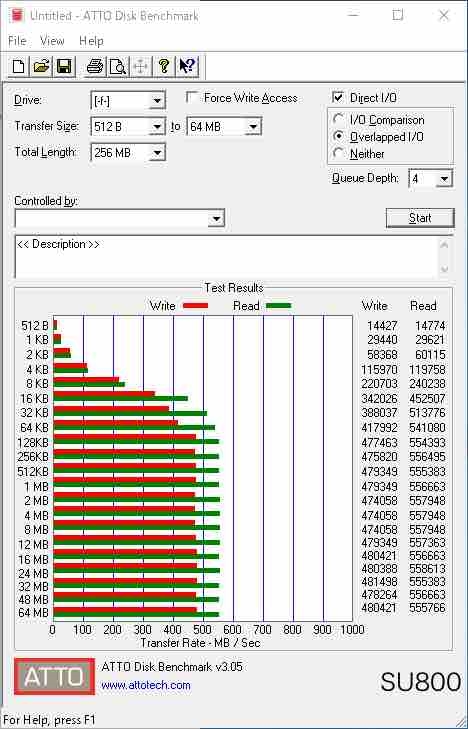Start the benchmark test
Image resolution: width=468 pixels, height=729 pixels.
[420, 218]
